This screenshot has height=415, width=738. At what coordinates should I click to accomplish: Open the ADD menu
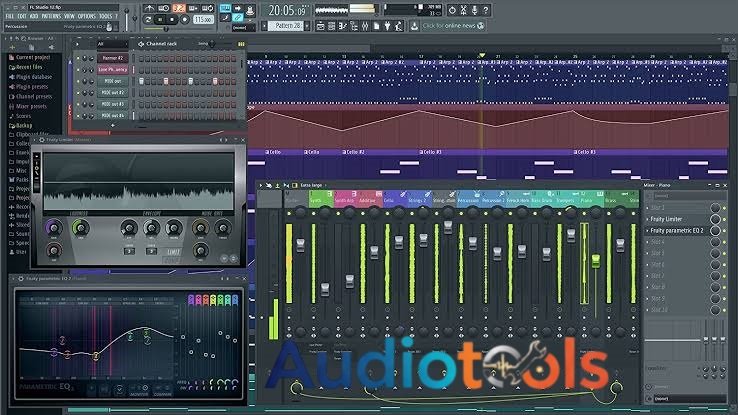pos(34,16)
